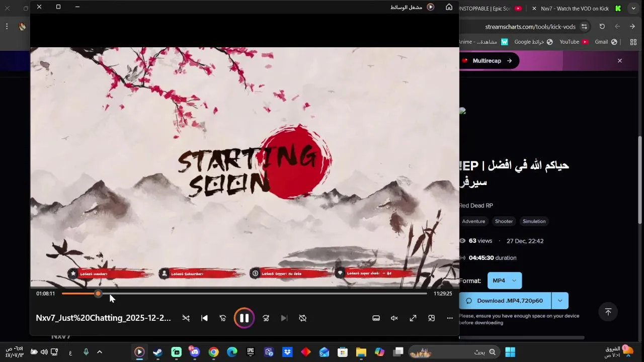
Task: Open Windows Start menu
Action: click(510, 352)
